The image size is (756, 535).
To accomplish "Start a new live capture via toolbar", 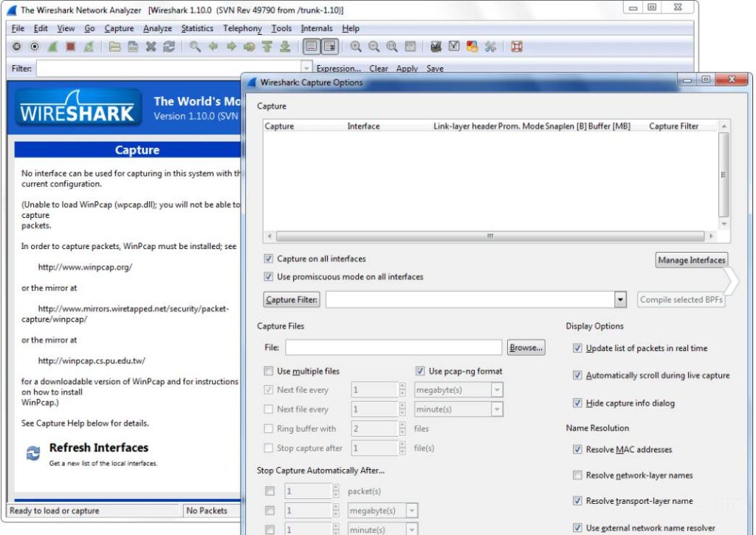I will (52, 47).
